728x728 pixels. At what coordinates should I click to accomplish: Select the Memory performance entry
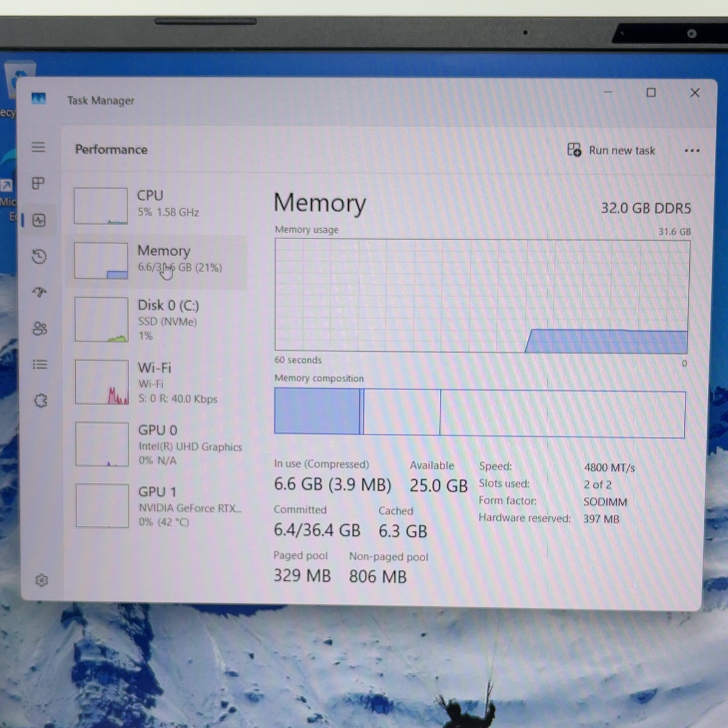(x=158, y=261)
